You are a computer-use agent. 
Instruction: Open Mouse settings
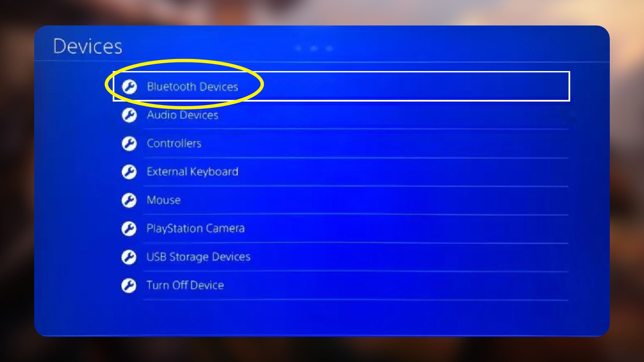pos(164,200)
